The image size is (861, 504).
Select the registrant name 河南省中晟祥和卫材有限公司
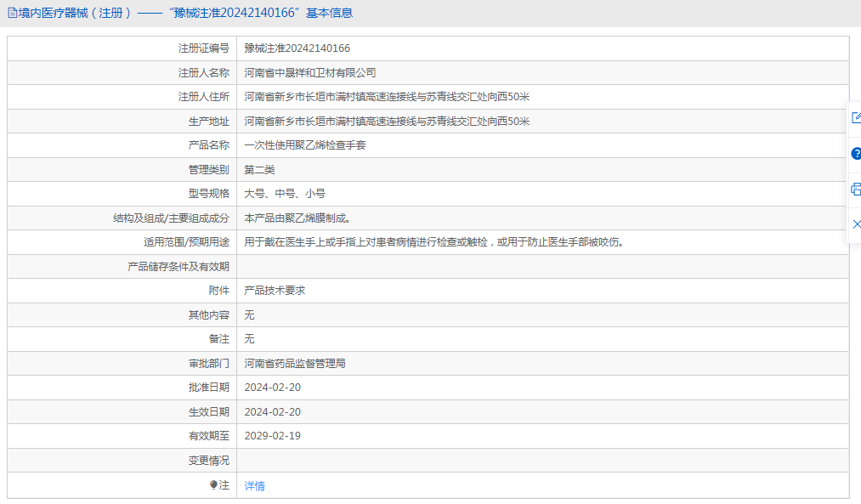(x=310, y=72)
